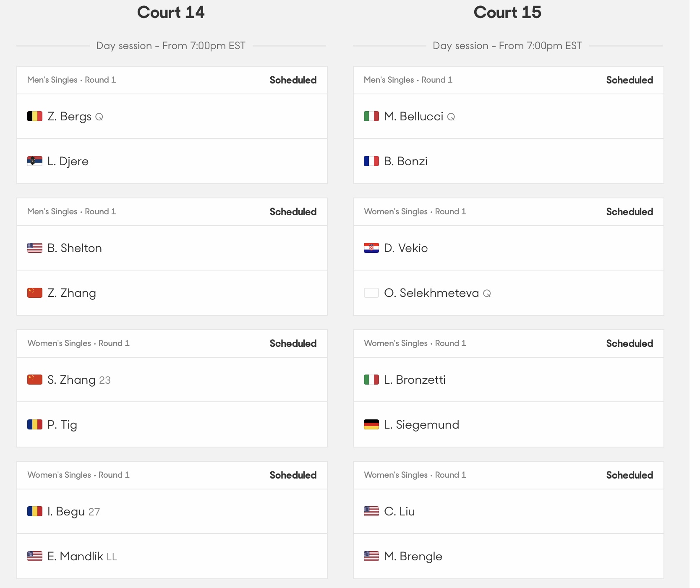The width and height of the screenshot is (700, 588).
Task: Click Scheduled status of Liu vs Brengle match
Action: [629, 475]
